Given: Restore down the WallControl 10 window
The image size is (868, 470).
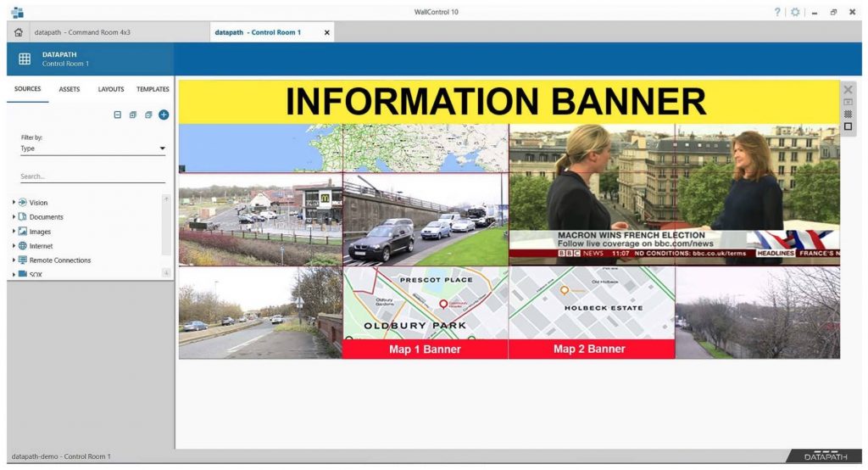Looking at the screenshot, I should pyautogui.click(x=833, y=12).
